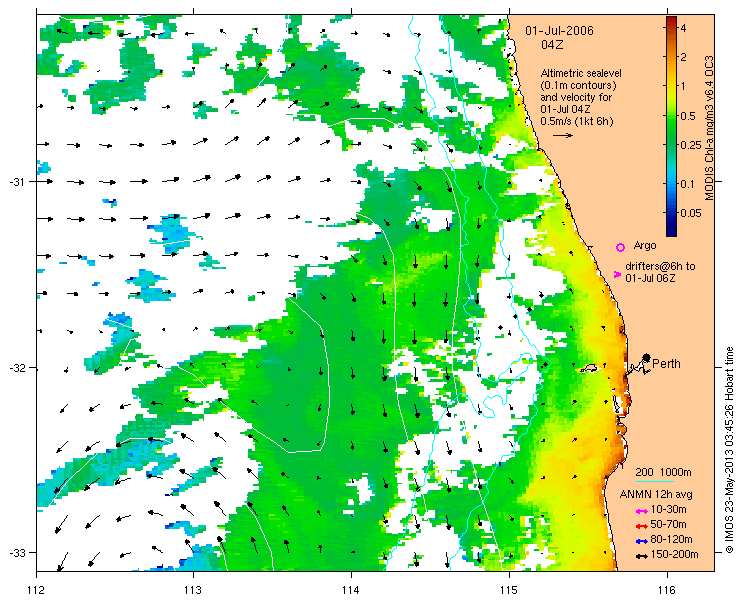Viewport: 740px width, 600px height.
Task: Click the magenta Argo circle marker in legend
Action: click(x=621, y=247)
